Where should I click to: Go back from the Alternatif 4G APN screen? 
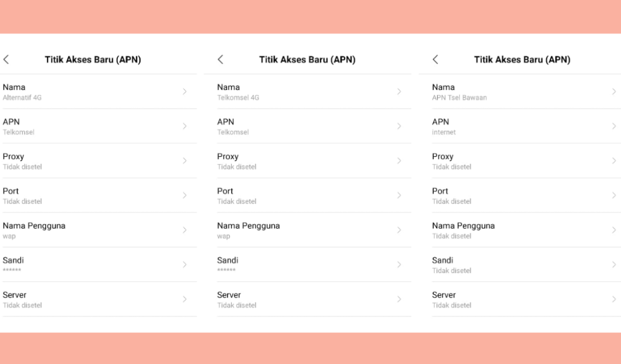pos(6,59)
